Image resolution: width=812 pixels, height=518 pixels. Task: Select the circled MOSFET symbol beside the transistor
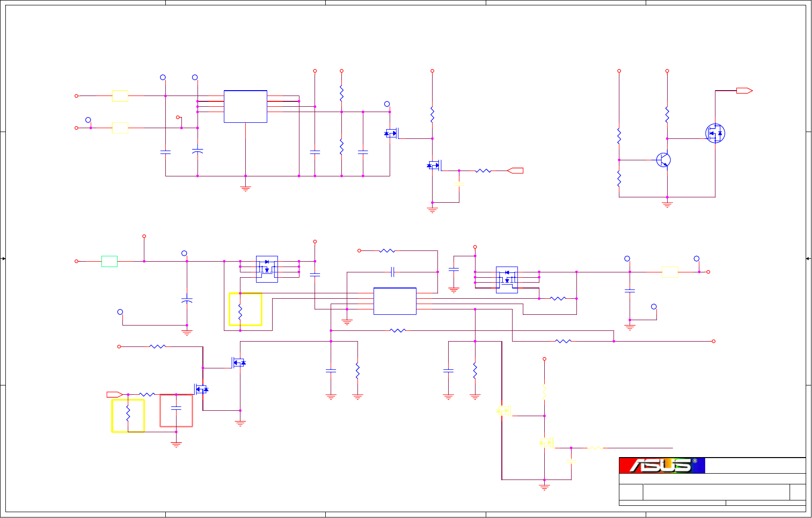pos(715,133)
